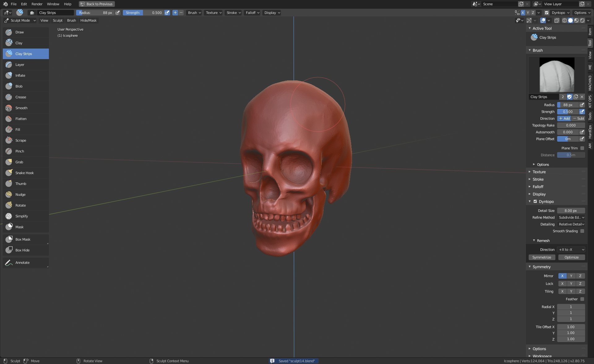Click Back to Previous button

97,4
